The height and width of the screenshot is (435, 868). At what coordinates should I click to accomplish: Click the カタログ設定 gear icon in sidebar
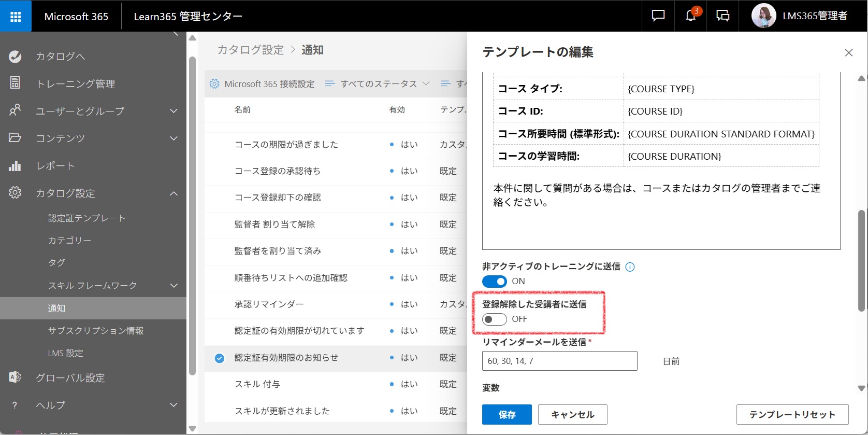point(15,193)
